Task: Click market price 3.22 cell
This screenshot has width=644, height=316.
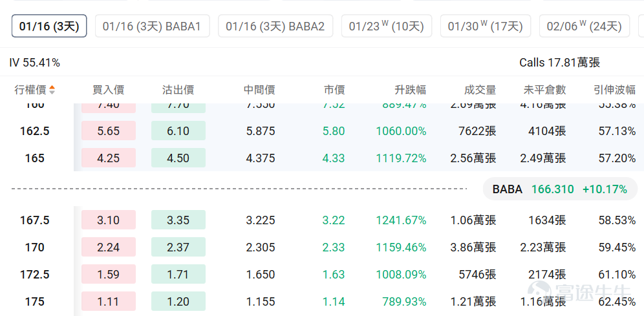Action: click(334, 220)
